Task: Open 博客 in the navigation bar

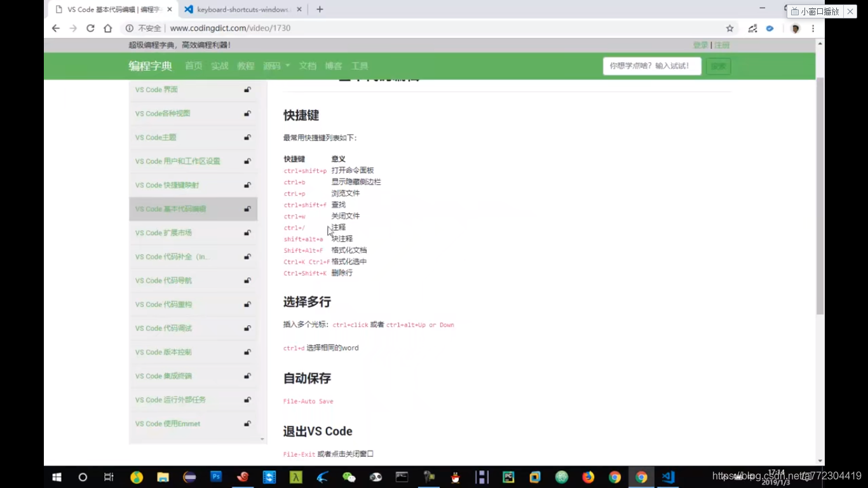Action: (x=334, y=66)
